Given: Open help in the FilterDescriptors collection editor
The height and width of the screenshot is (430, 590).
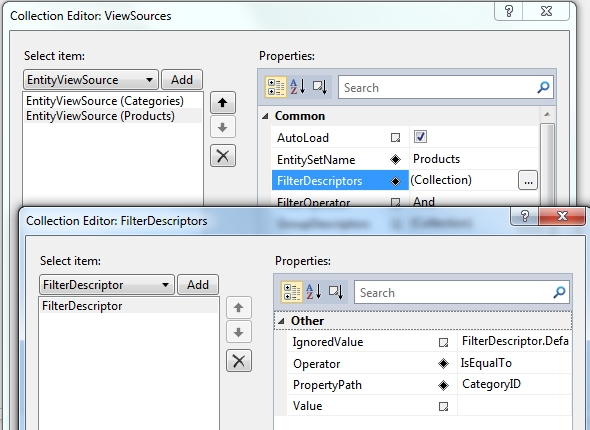Looking at the screenshot, I should pyautogui.click(x=525, y=216).
